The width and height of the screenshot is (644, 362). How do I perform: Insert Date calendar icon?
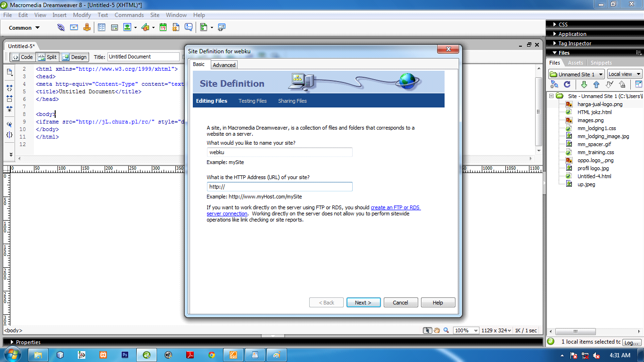click(x=163, y=27)
